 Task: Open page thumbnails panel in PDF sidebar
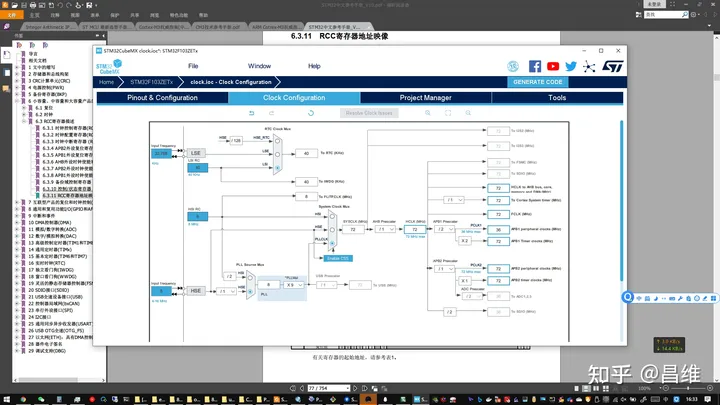point(7,73)
